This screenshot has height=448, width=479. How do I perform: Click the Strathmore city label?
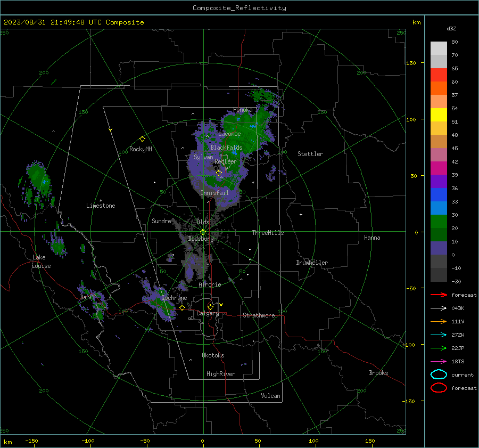[259, 315]
